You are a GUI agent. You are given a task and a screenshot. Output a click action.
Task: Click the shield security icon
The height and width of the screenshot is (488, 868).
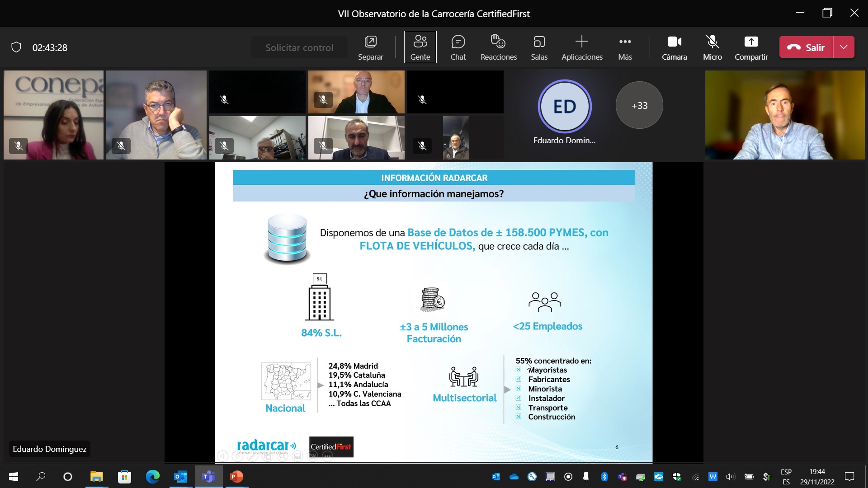(x=16, y=47)
